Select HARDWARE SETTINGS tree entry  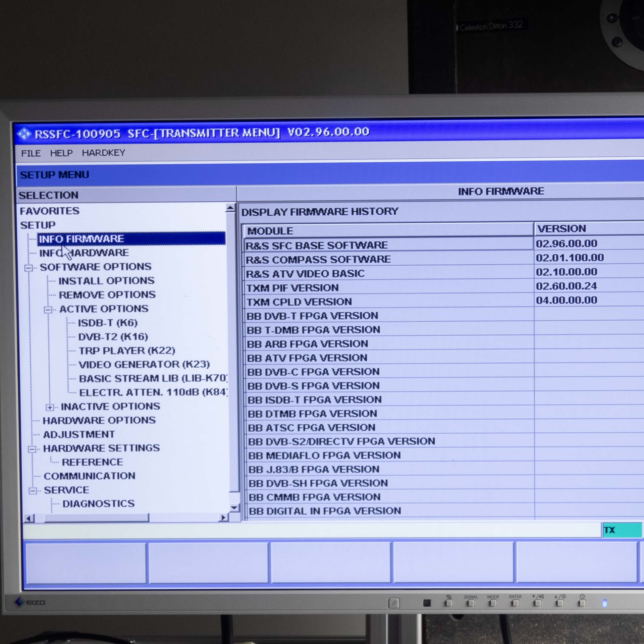101,448
